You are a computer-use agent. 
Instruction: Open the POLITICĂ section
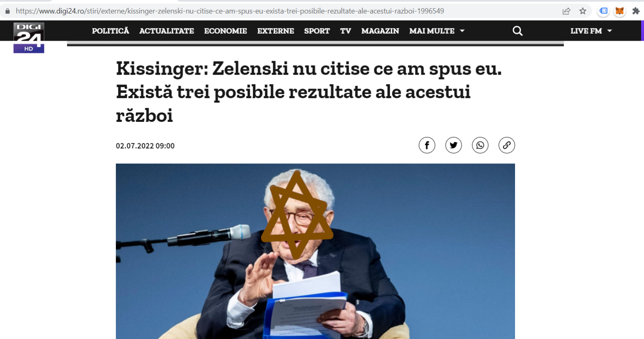110,31
